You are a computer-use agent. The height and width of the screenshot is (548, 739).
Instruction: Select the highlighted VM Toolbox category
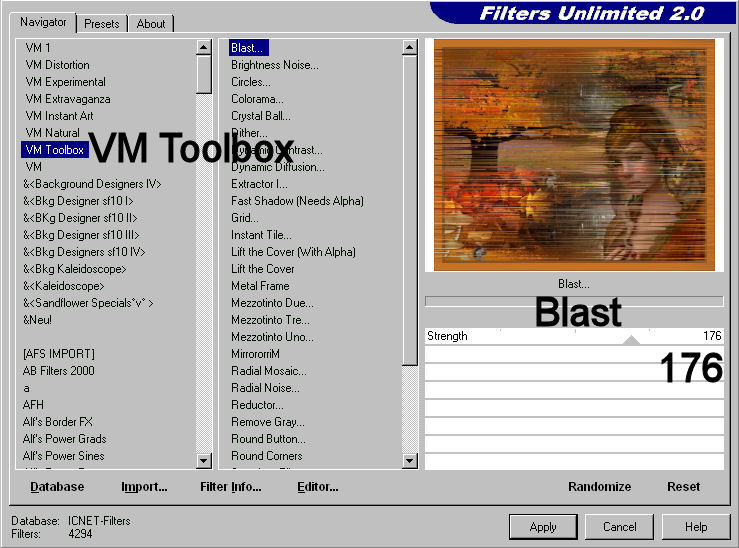click(x=55, y=150)
